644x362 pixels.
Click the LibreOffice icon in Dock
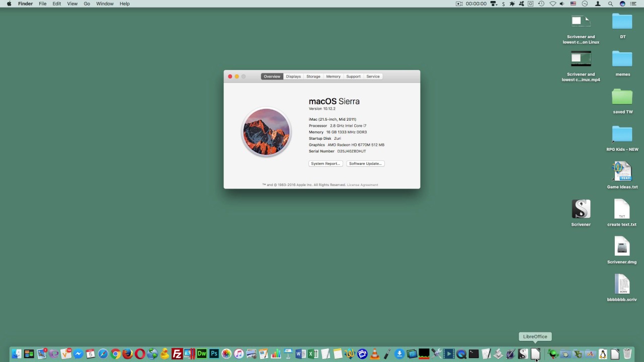point(535,354)
